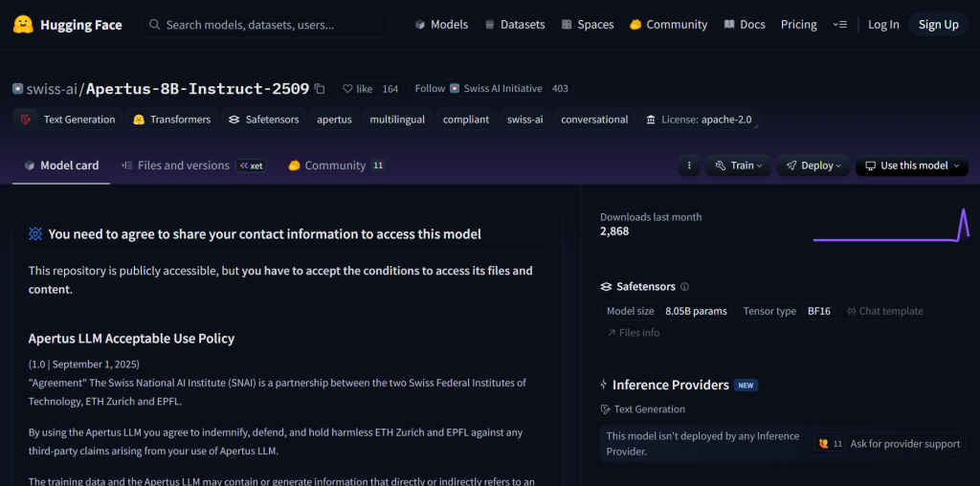The image size is (980, 486).
Task: Open the xet badge next to Files
Action: click(251, 166)
